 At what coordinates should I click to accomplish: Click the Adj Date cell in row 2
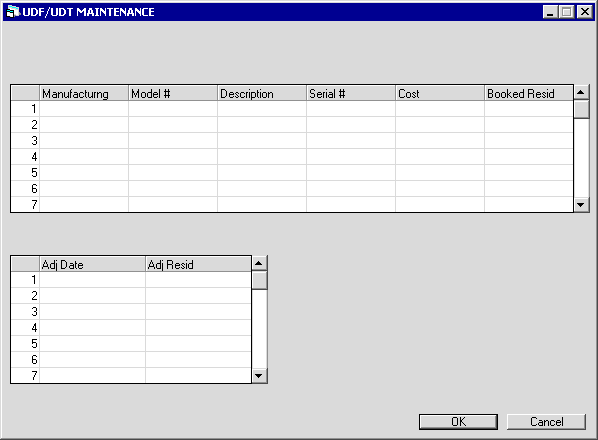pos(92,295)
